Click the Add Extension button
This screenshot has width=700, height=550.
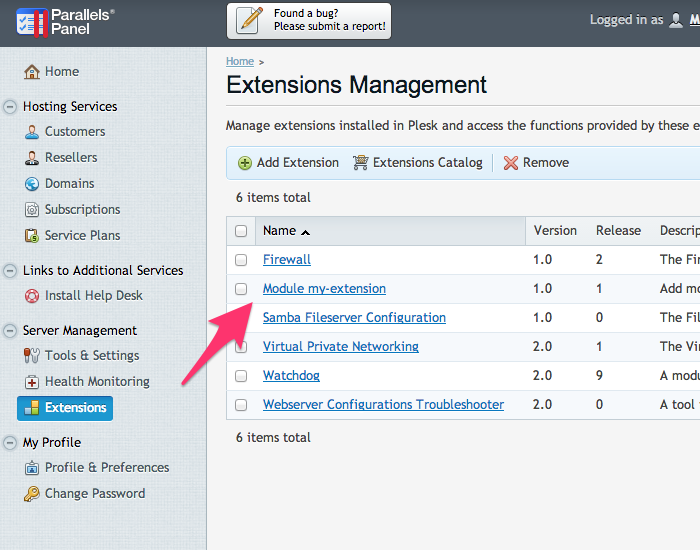click(288, 162)
